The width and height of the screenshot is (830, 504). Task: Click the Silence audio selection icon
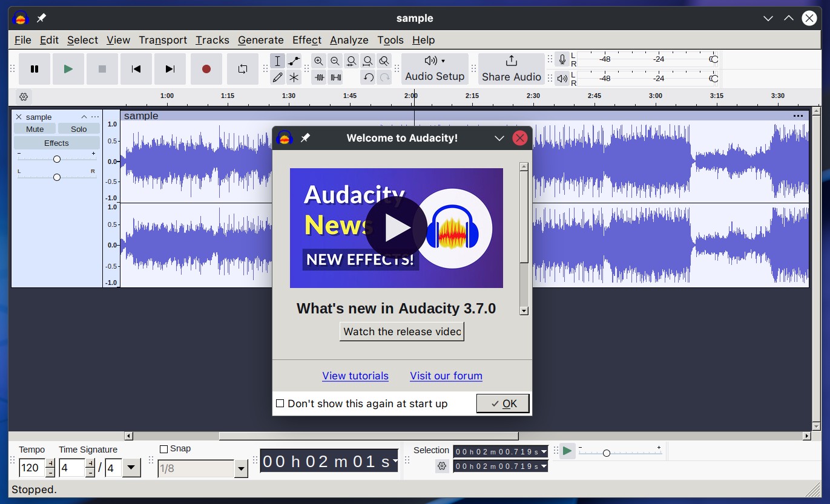tap(335, 77)
